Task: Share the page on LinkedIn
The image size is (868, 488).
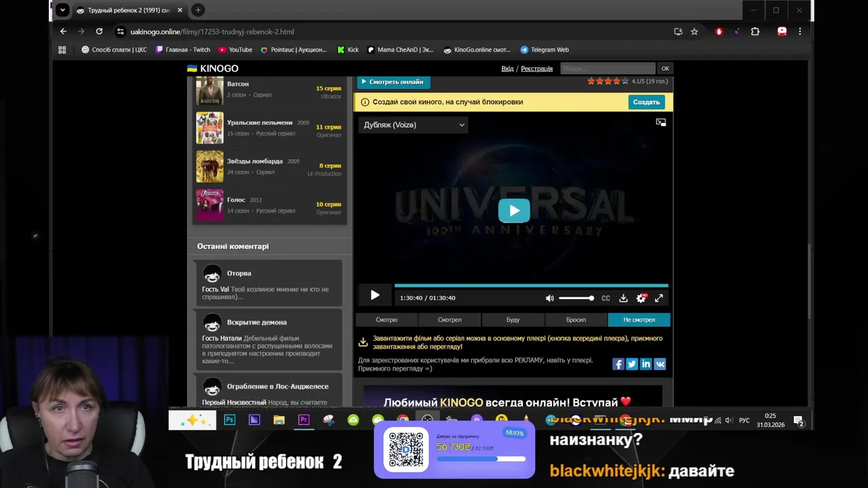Action: (646, 364)
